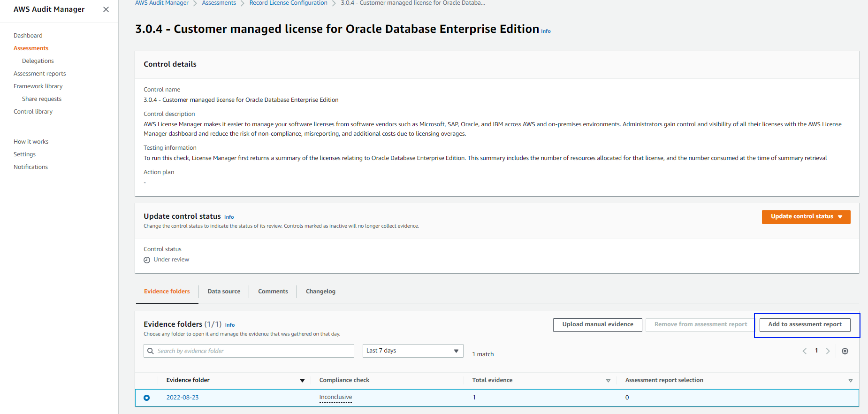Switch to the Data source tab
This screenshot has width=868, height=414.
coord(224,291)
